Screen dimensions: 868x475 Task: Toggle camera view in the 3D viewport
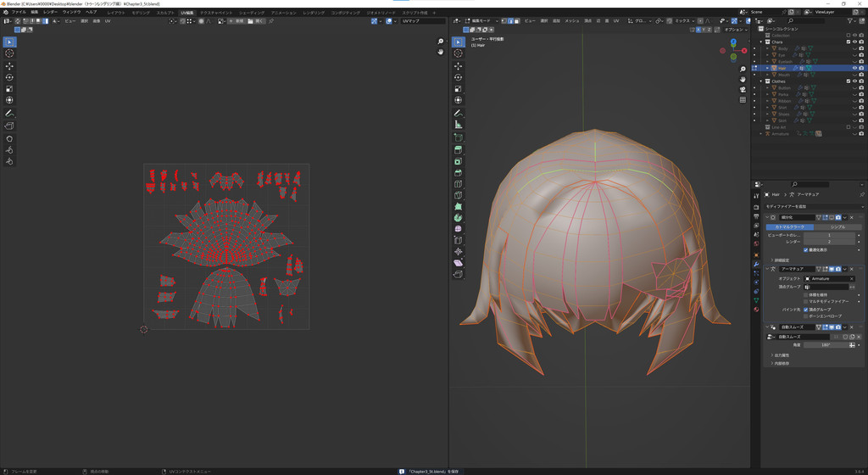point(743,89)
